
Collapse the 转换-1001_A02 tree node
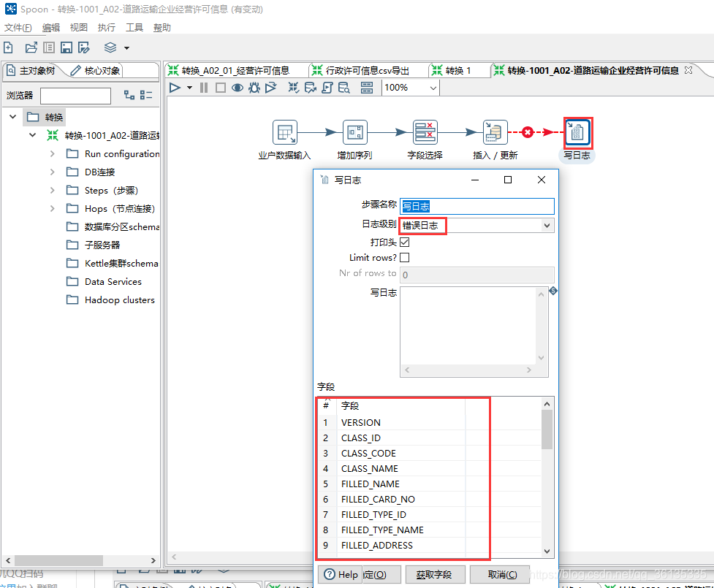point(32,135)
